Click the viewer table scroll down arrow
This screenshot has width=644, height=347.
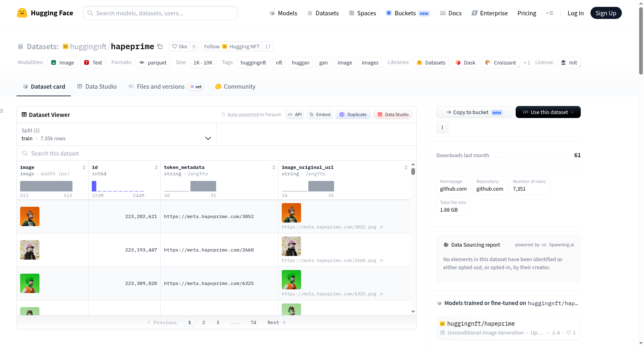point(413,312)
